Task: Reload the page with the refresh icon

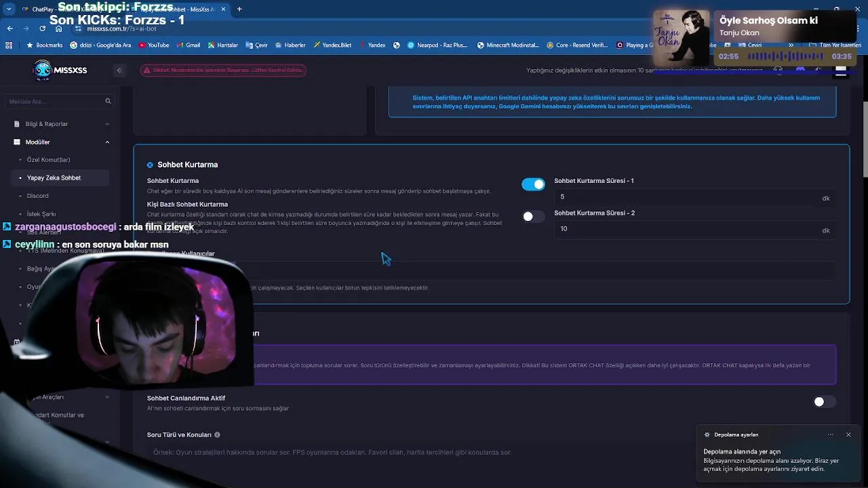Action: (42, 28)
